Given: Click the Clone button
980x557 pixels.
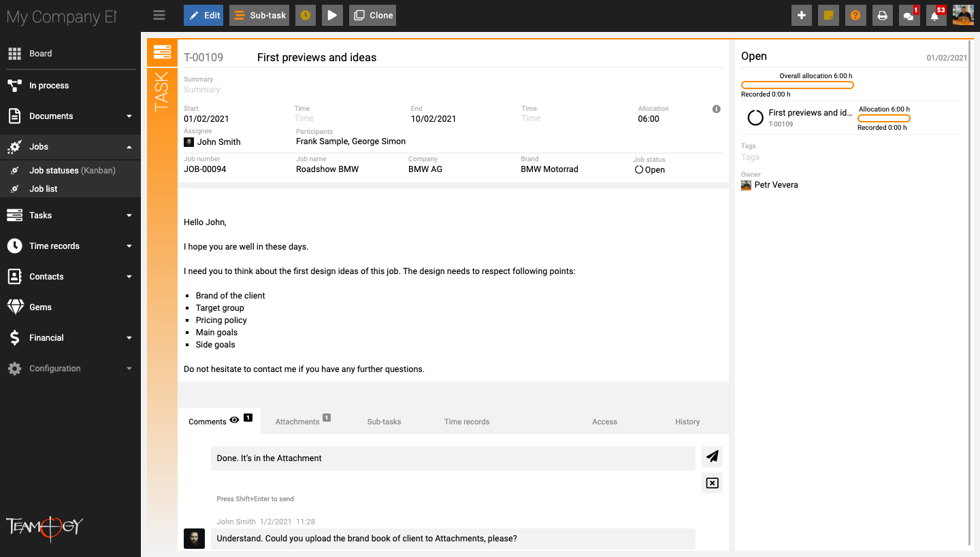Looking at the screenshot, I should pos(372,15).
